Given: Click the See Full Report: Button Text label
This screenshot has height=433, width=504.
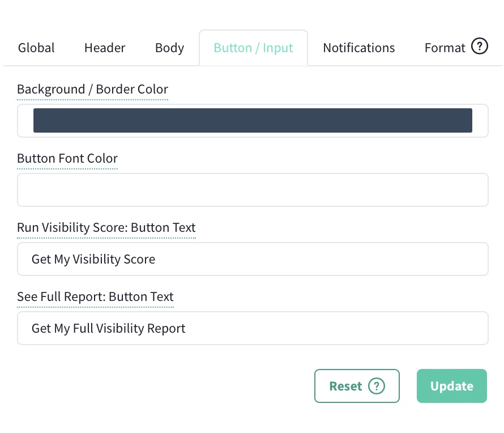Looking at the screenshot, I should 95,296.
